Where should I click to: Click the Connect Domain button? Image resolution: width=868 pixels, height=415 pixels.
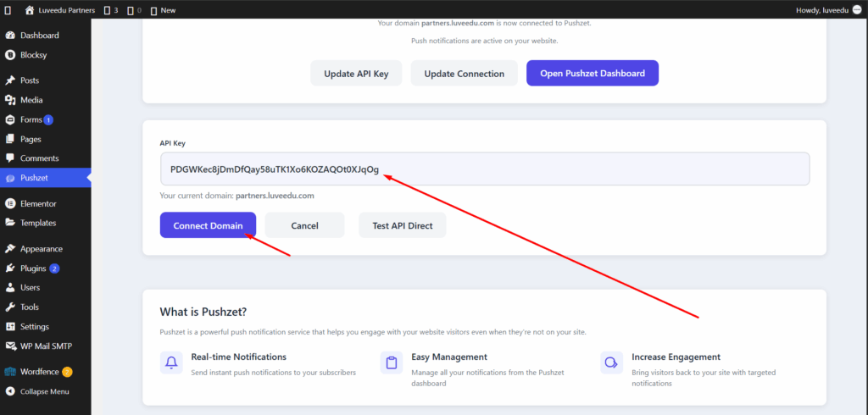pos(209,225)
